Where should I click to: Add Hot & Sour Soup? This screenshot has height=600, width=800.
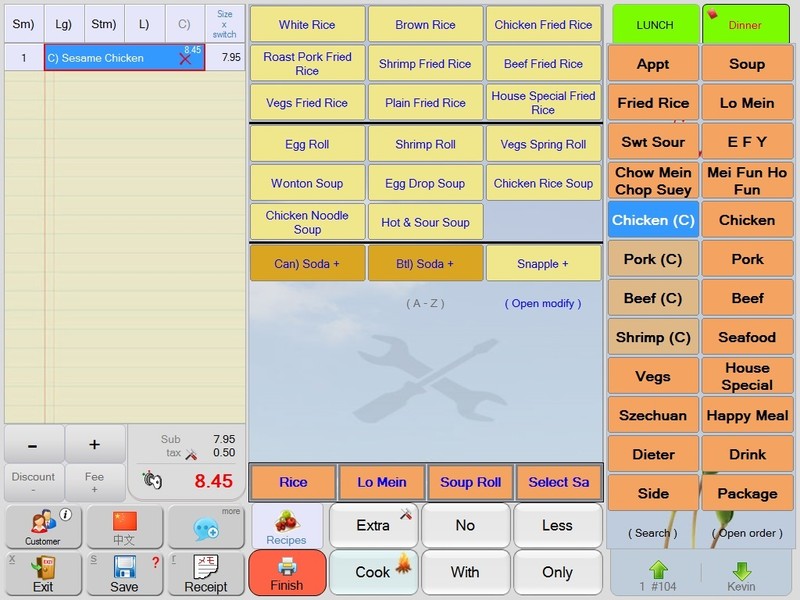click(426, 222)
